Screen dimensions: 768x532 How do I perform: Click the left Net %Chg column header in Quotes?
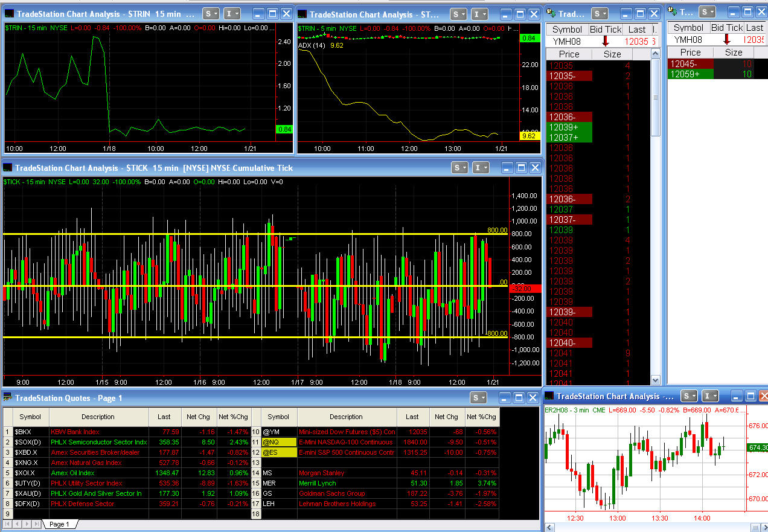[x=233, y=417]
